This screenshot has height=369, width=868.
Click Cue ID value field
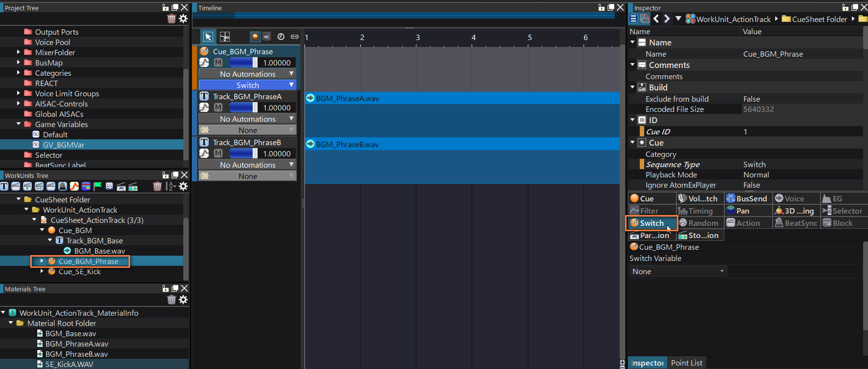tap(802, 131)
